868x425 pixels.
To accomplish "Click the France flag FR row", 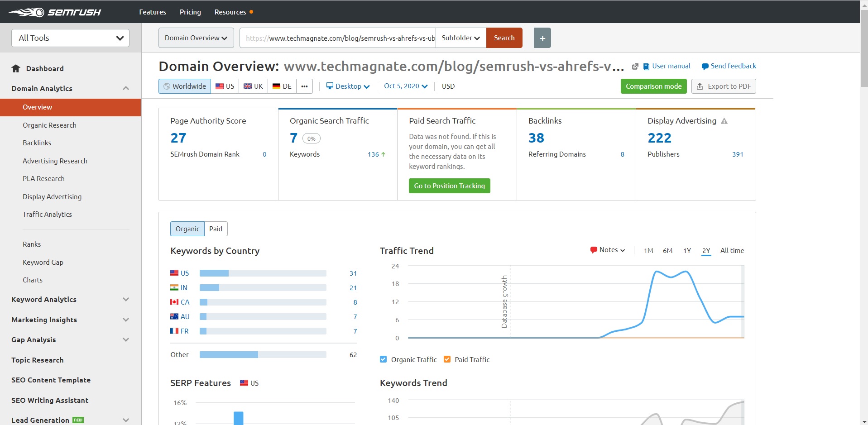I will coord(174,331).
